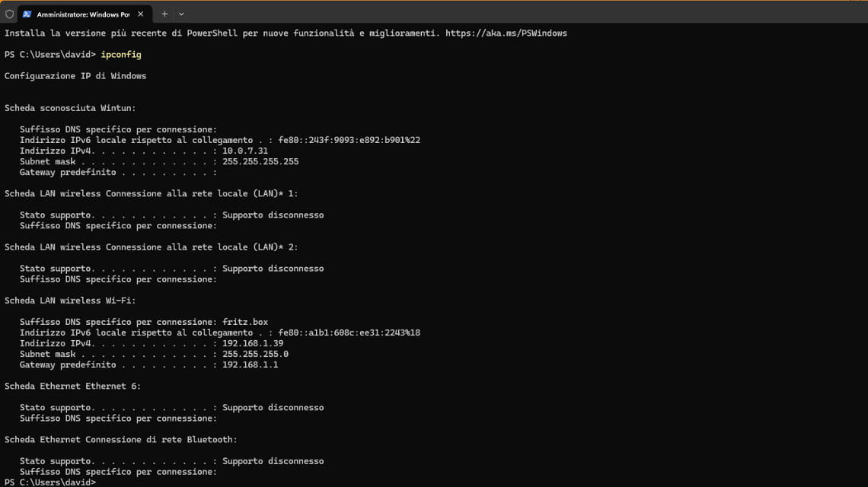This screenshot has height=487, width=868.
Task: Expand the new tab profile dropdown arrow
Action: click(181, 14)
